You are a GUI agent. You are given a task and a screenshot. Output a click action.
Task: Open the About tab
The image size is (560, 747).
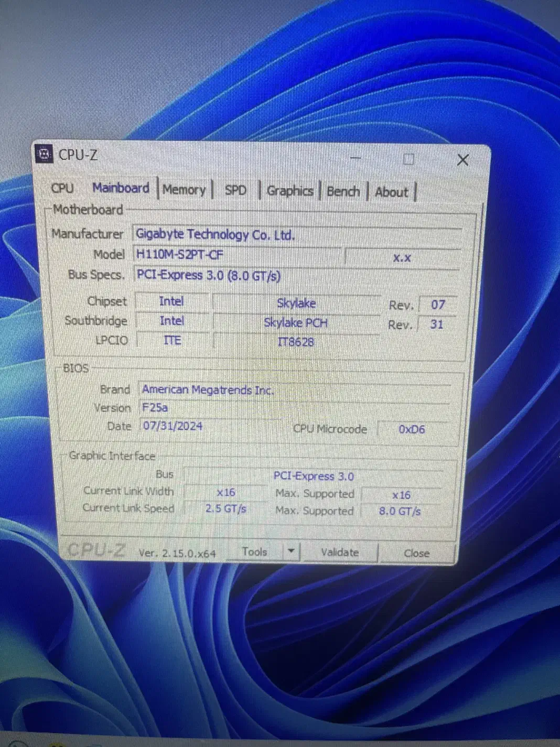coord(391,192)
